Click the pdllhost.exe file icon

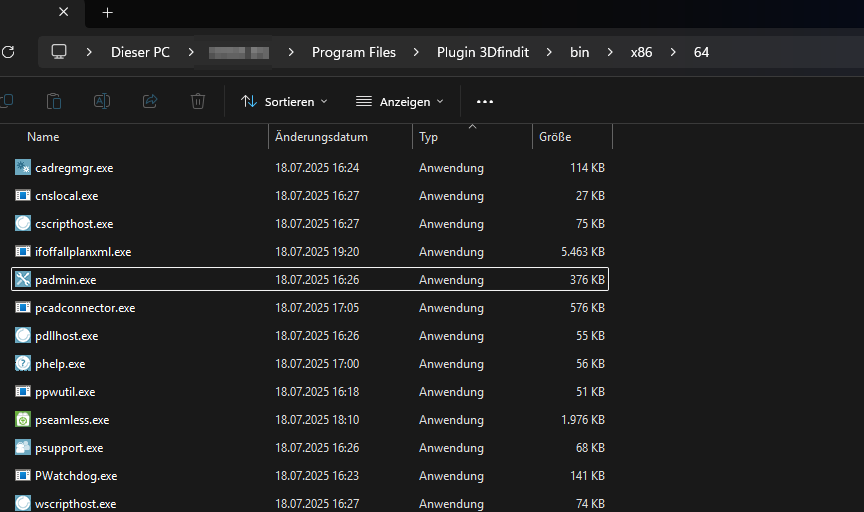pos(23,335)
